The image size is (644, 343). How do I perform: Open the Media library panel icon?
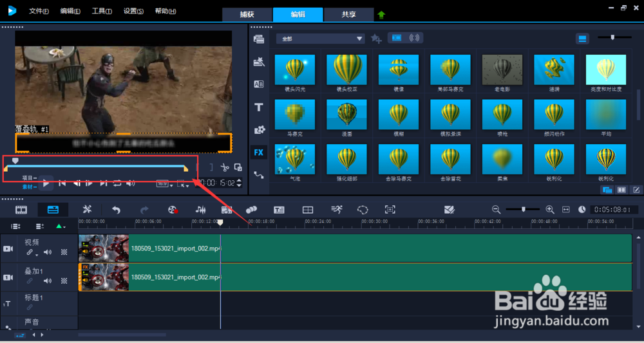(259, 39)
